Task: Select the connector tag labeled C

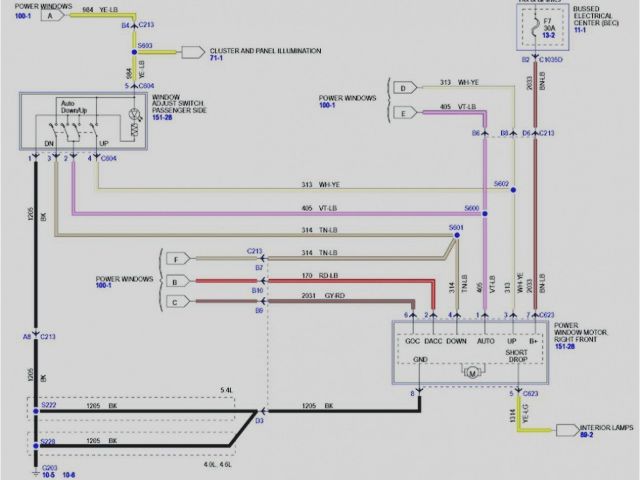Action: pyautogui.click(x=178, y=301)
